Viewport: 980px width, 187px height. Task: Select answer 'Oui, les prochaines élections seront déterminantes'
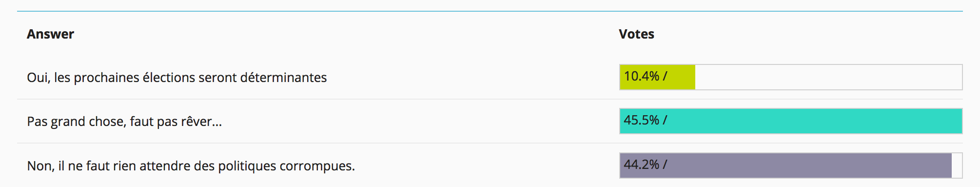coord(176,78)
